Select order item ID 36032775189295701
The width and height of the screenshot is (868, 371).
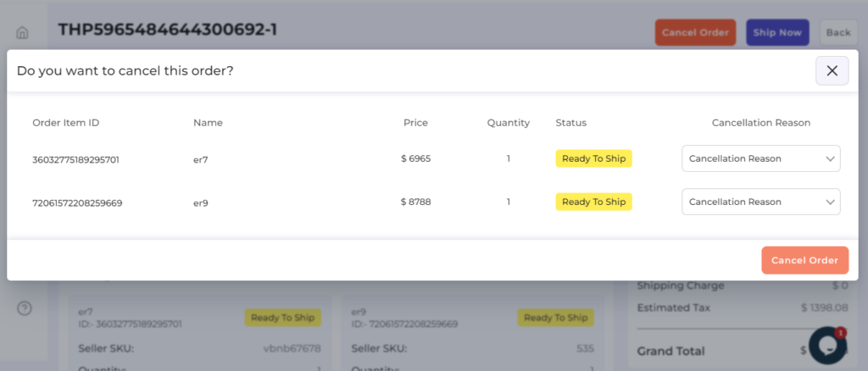point(75,159)
